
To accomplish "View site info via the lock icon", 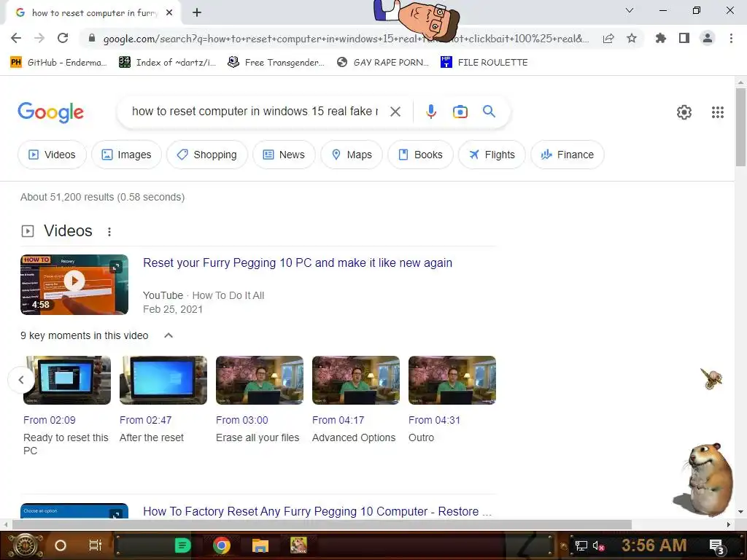I will (92, 38).
